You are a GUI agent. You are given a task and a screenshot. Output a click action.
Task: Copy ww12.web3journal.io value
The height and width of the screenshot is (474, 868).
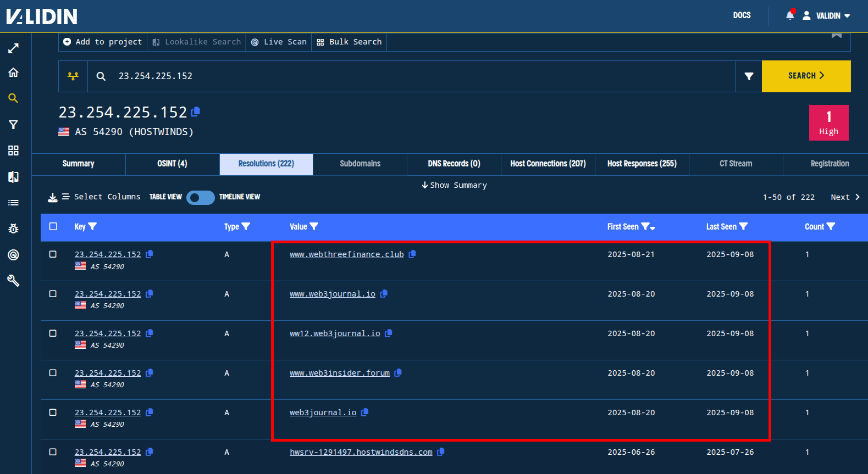coord(388,333)
